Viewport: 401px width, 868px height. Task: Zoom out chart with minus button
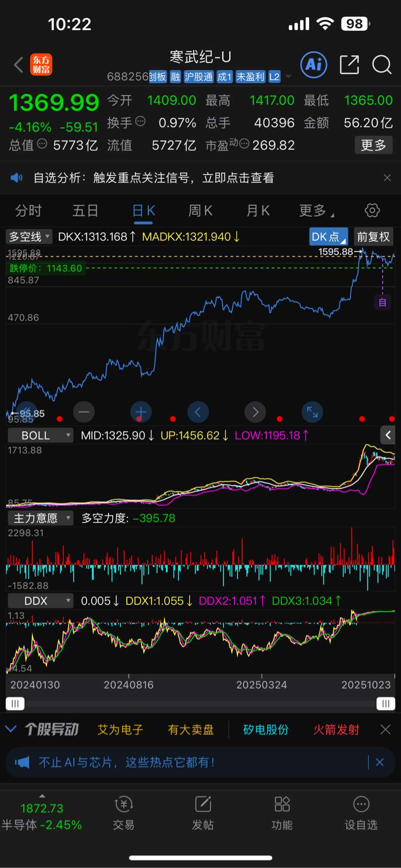pyautogui.click(x=84, y=412)
